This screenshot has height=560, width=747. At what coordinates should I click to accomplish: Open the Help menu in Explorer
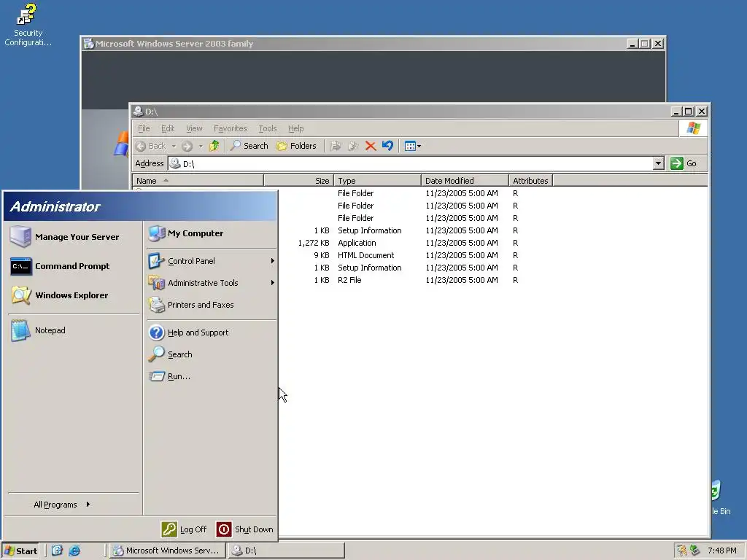tap(296, 128)
